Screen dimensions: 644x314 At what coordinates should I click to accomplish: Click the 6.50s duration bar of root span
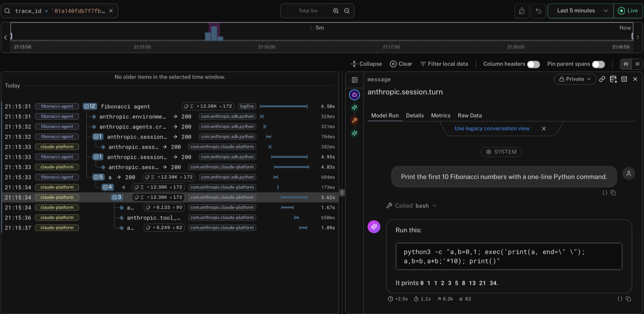(284, 106)
